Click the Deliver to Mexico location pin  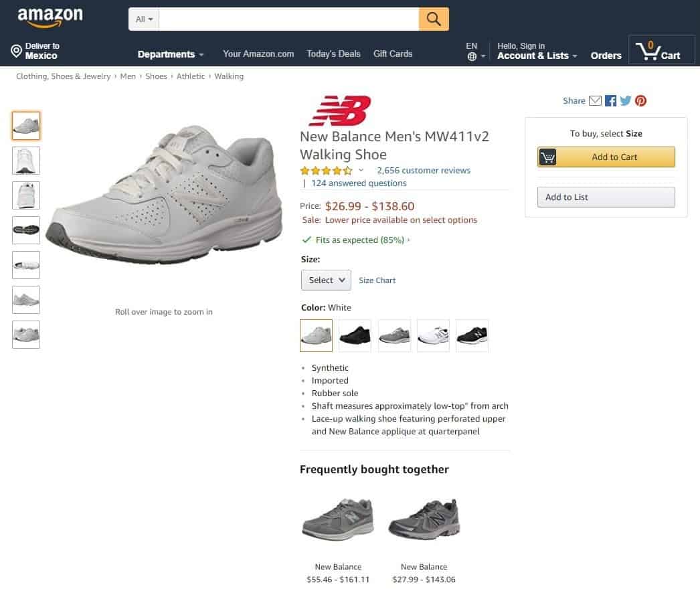16,51
